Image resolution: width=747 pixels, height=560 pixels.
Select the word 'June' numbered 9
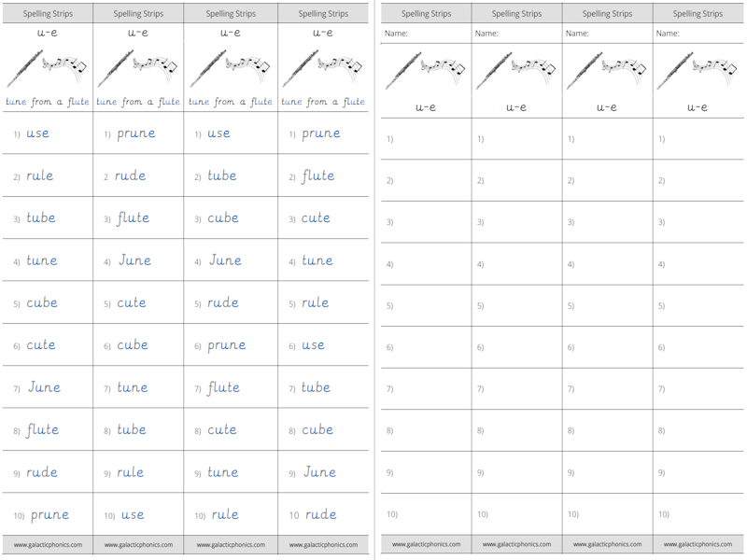pos(319,472)
